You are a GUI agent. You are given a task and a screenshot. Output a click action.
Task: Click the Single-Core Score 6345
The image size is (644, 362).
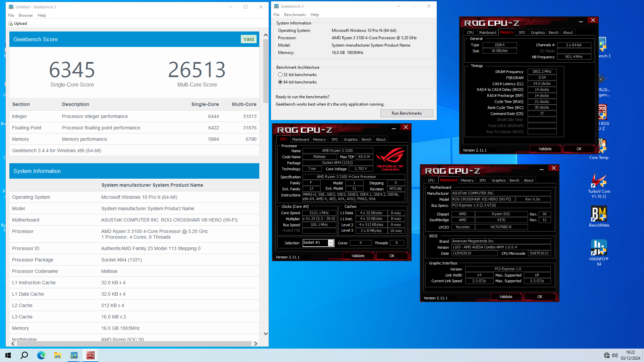click(72, 70)
